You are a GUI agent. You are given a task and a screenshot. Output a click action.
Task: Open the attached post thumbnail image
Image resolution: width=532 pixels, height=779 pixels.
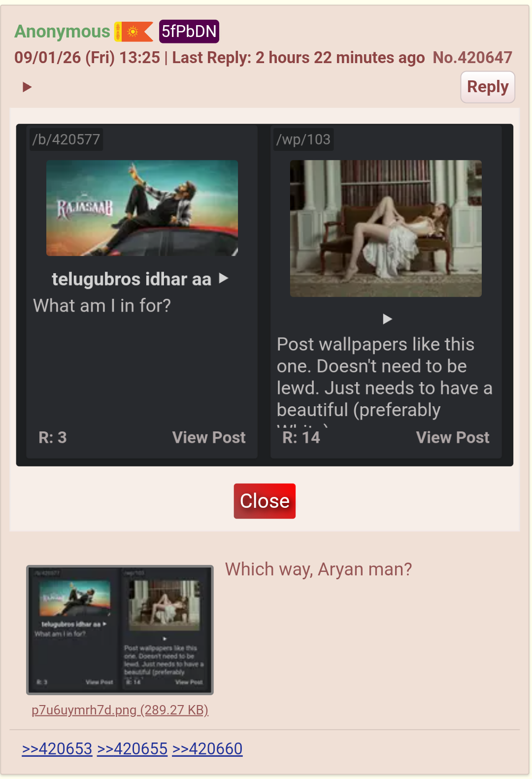[x=120, y=630]
